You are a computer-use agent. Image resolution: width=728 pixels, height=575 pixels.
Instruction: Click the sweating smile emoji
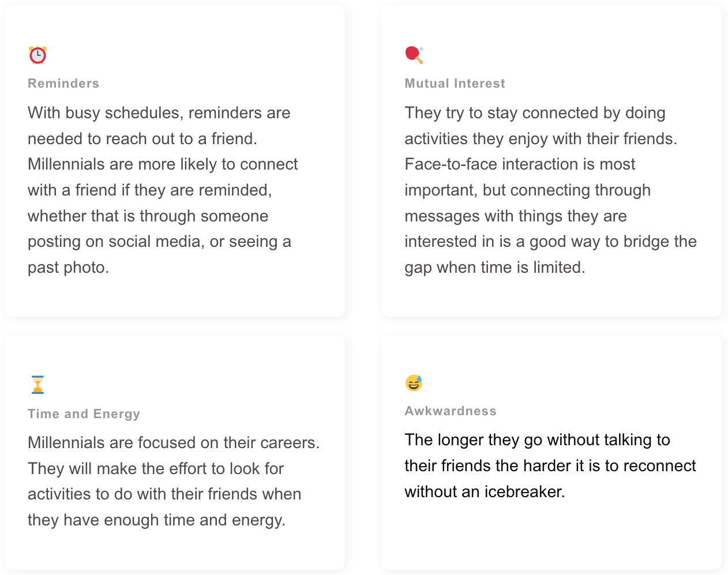pos(414,382)
